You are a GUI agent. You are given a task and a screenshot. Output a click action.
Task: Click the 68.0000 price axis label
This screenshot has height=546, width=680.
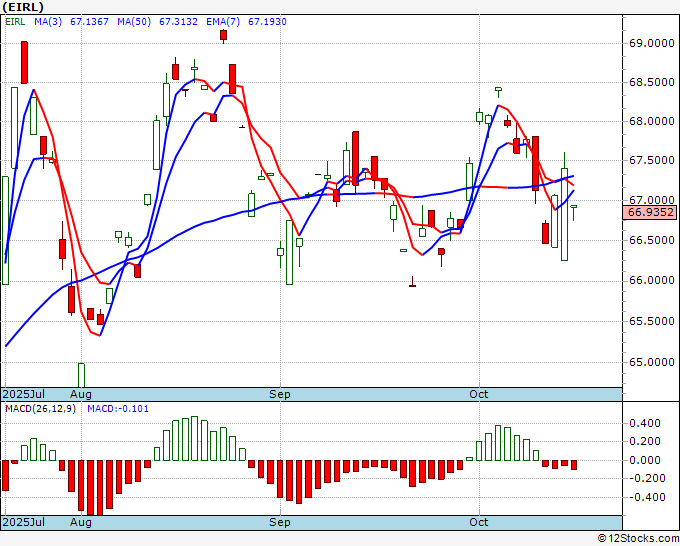coord(652,121)
